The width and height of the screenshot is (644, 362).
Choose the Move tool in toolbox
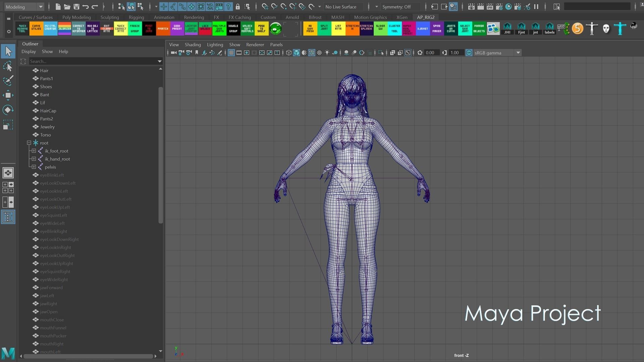[x=8, y=95]
